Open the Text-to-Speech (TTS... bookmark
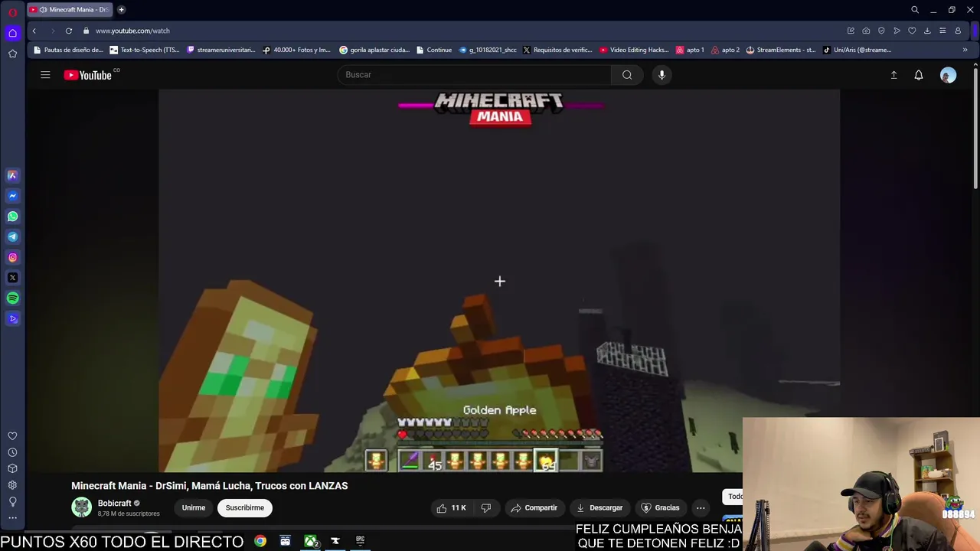Viewport: 980px width, 551px height. 145,50
